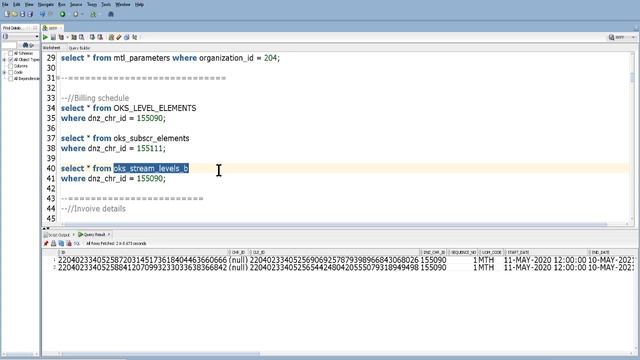Screen dimensions: 640x360
Task: Click the To Upper/Lower case icon
Action: (135, 37)
